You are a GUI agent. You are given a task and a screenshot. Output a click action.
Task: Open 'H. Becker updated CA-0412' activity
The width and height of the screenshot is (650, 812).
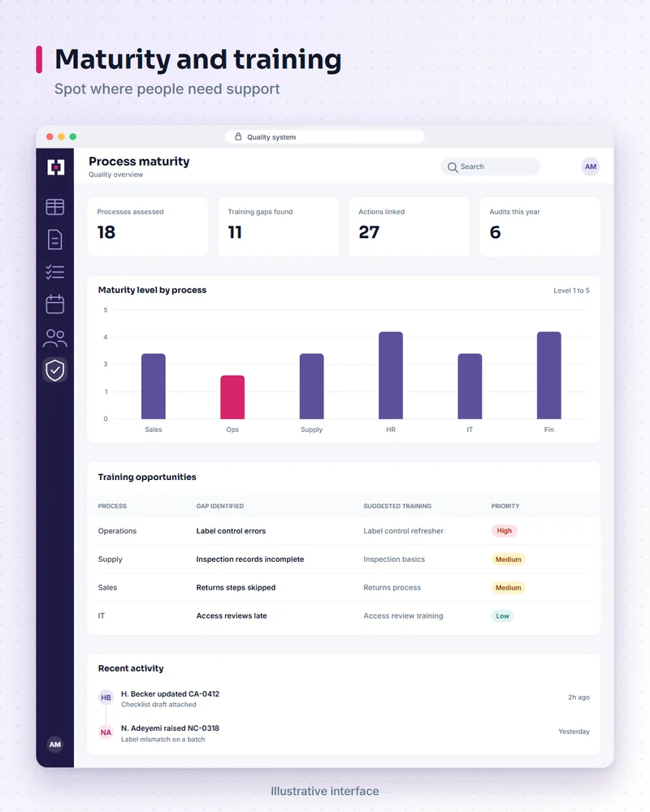[x=170, y=694]
